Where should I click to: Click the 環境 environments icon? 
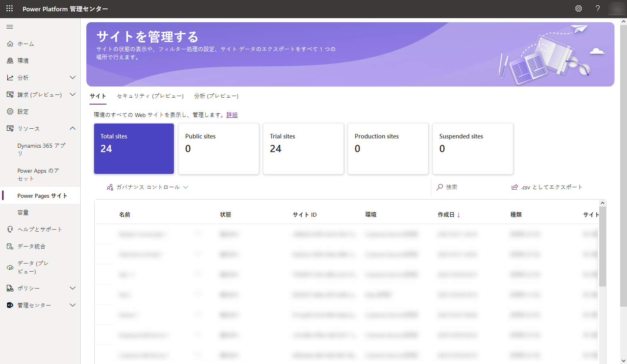tap(10, 61)
